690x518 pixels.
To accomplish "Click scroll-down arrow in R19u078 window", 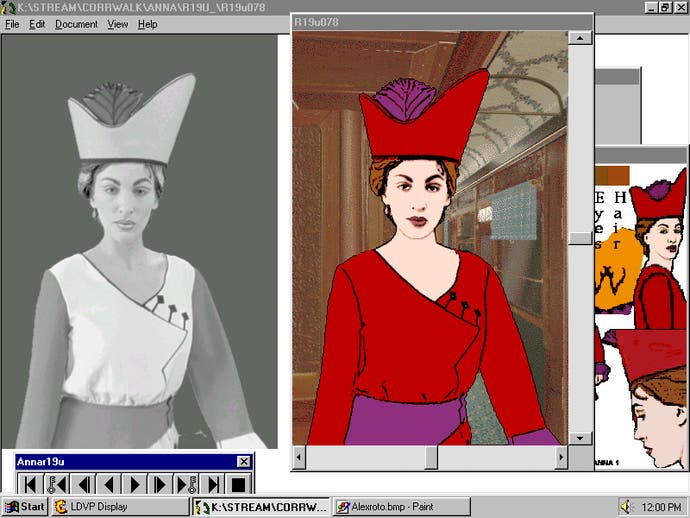I will click(580, 438).
